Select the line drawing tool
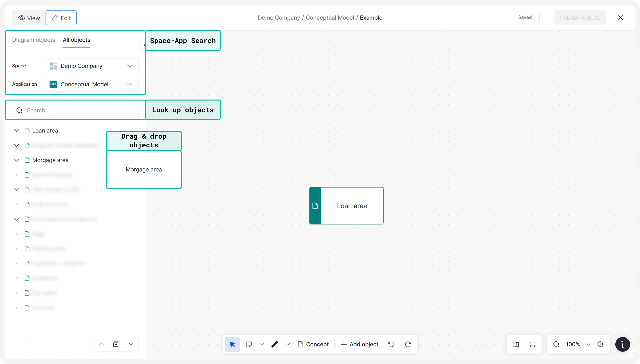 [x=275, y=344]
